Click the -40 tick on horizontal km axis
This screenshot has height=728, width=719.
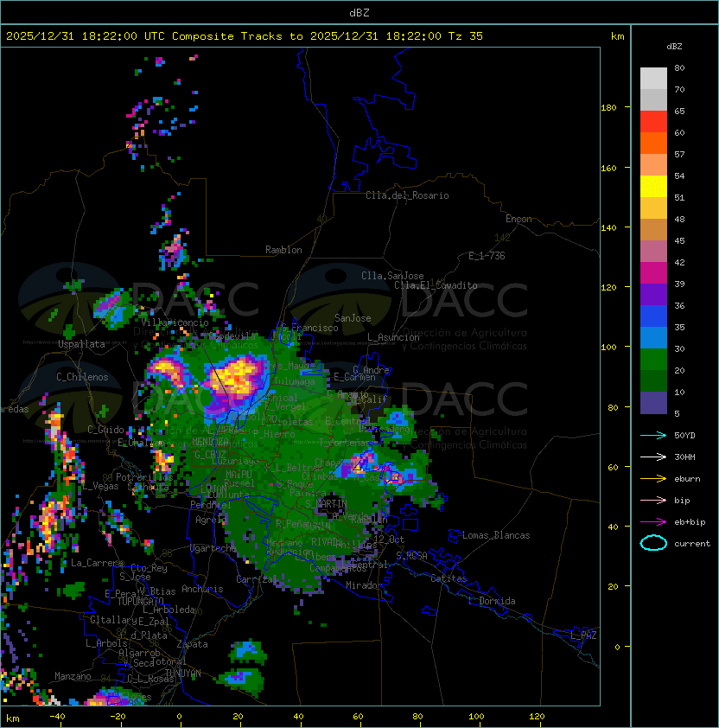(57, 716)
